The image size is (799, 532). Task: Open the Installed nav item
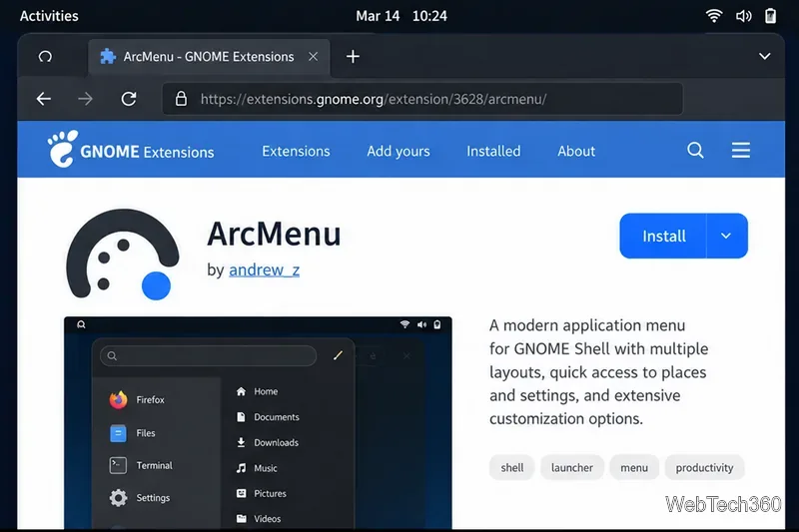click(x=493, y=151)
